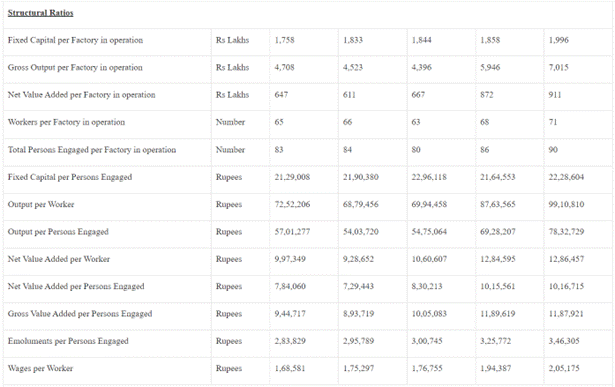Select the value 3,46,305 in Emoluments row
The width and height of the screenshot is (615, 387).
click(564, 341)
